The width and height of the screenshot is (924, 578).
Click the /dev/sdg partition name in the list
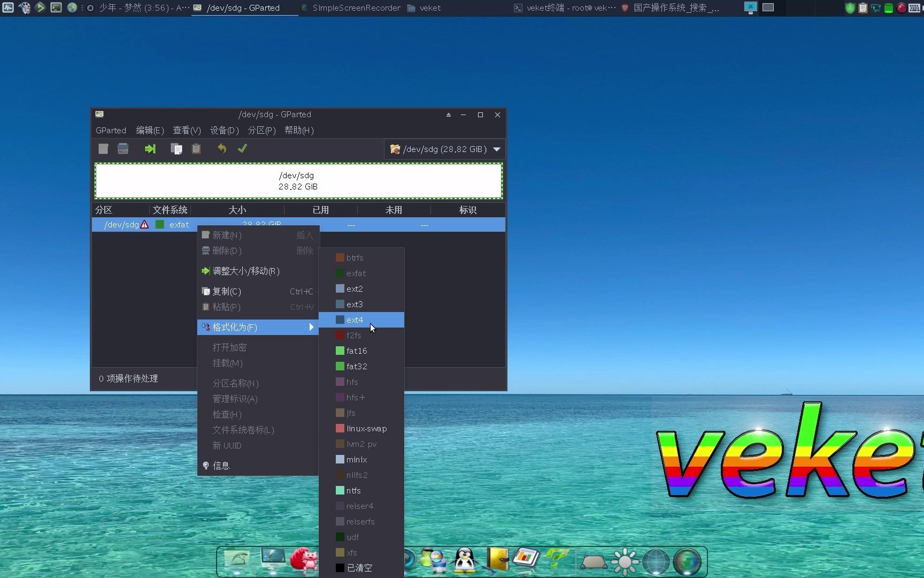tap(121, 225)
